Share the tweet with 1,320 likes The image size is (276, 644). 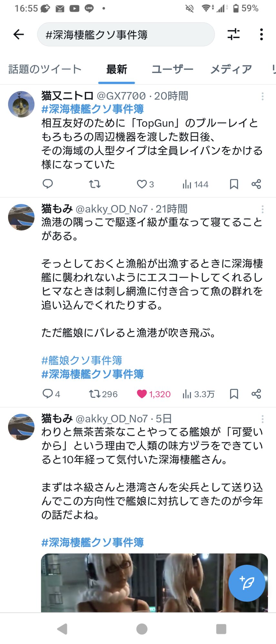coord(256,394)
